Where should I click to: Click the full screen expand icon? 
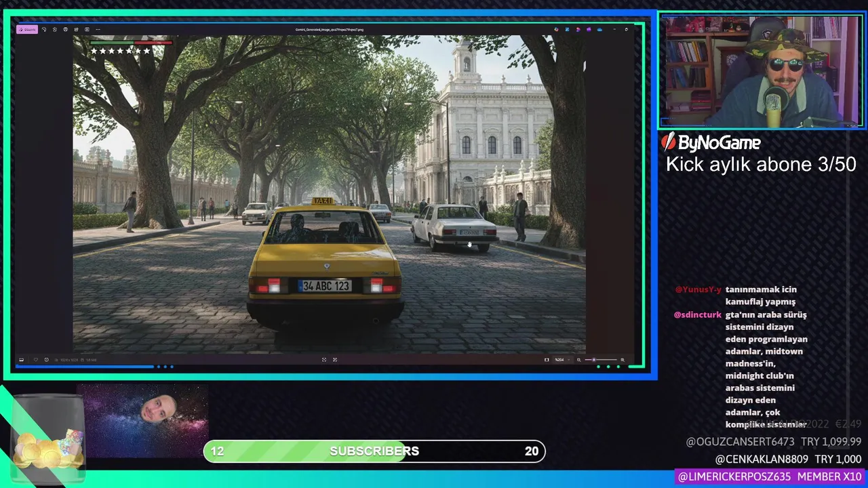click(x=335, y=360)
